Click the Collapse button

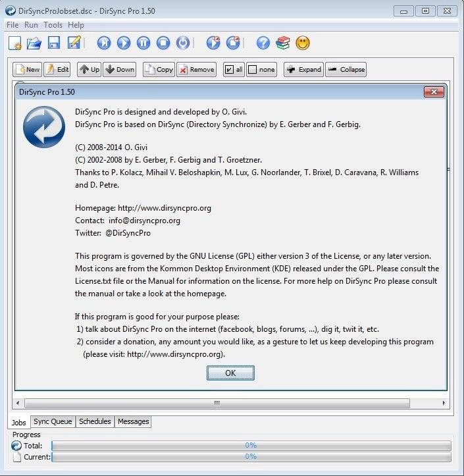pyautogui.click(x=346, y=70)
